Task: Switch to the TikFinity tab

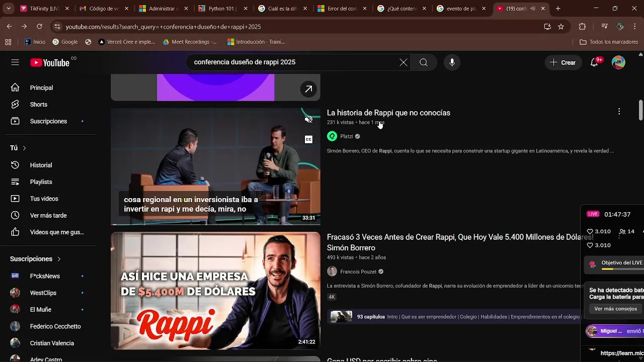Action: (x=44, y=9)
